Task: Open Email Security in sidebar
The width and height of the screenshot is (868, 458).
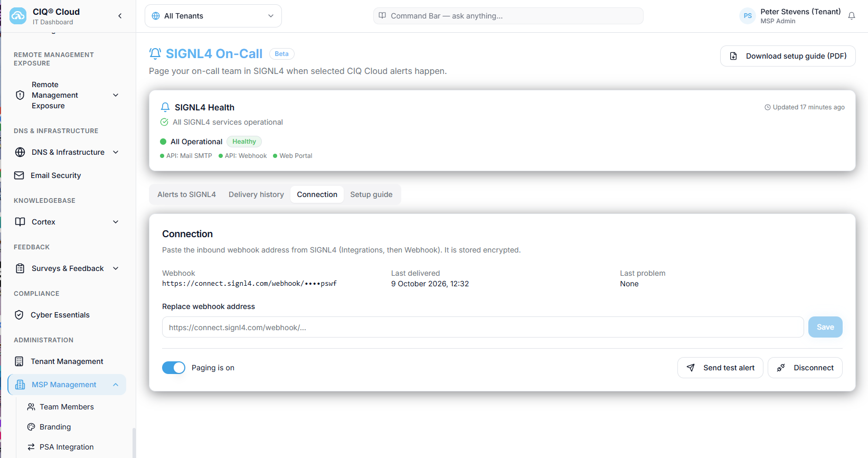Action: click(67, 175)
